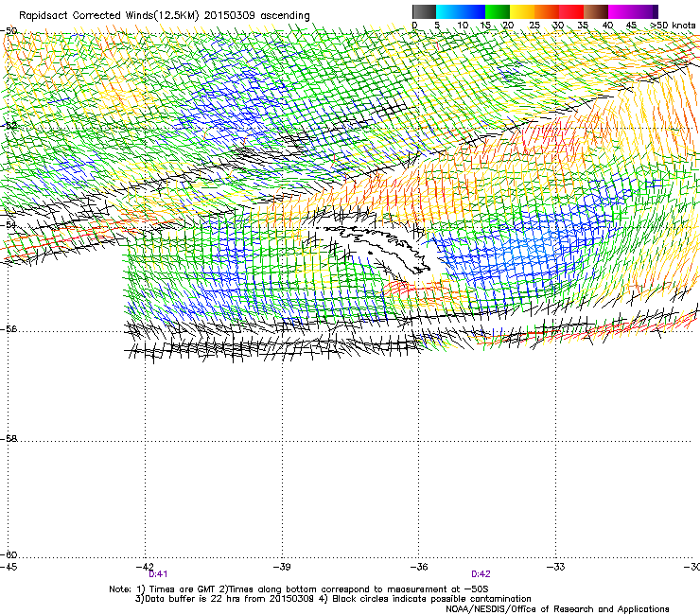This screenshot has width=700, height=615.
Task: Click the chart title 'Rapidscat Corrected Winds(12.5KM)'
Action: (x=109, y=16)
